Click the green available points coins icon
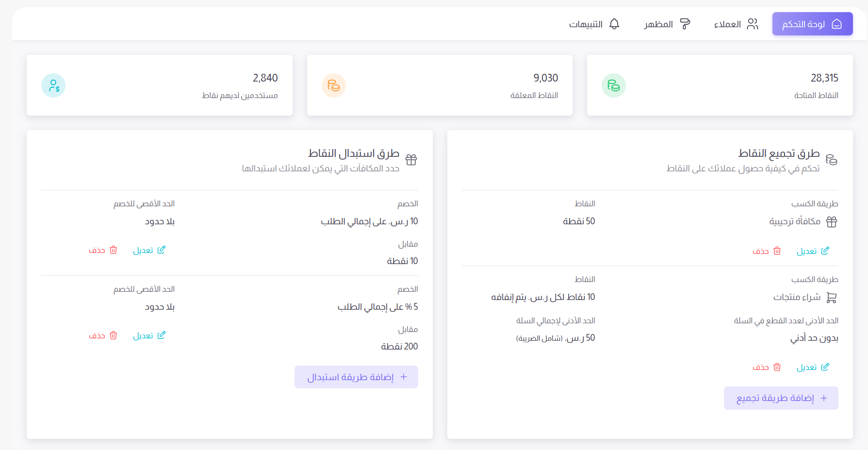 point(613,85)
